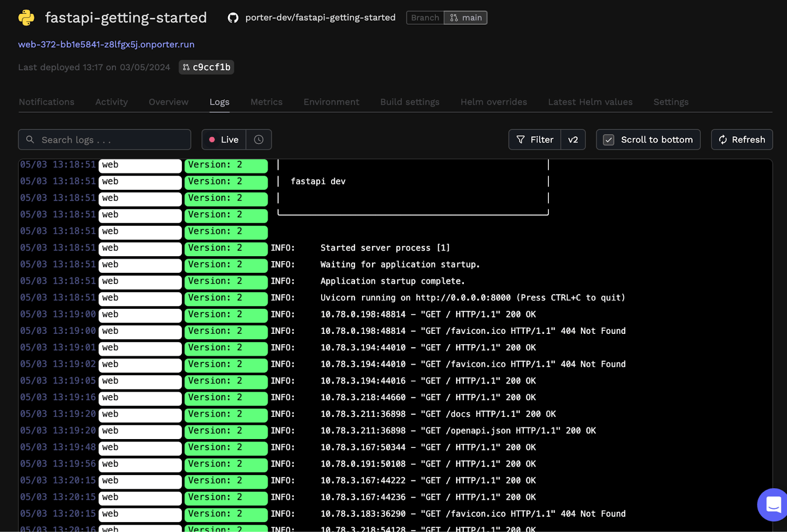Click the Python logo icon
The image size is (787, 532).
click(27, 18)
